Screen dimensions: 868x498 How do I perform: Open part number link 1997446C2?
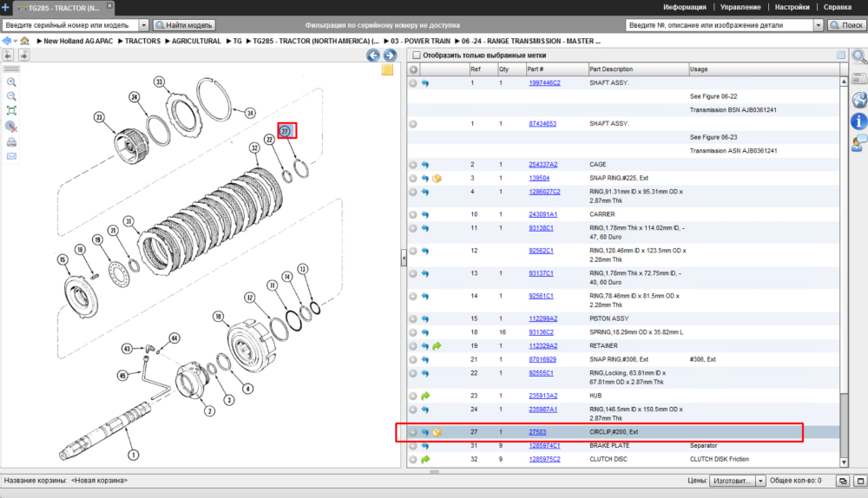[544, 83]
